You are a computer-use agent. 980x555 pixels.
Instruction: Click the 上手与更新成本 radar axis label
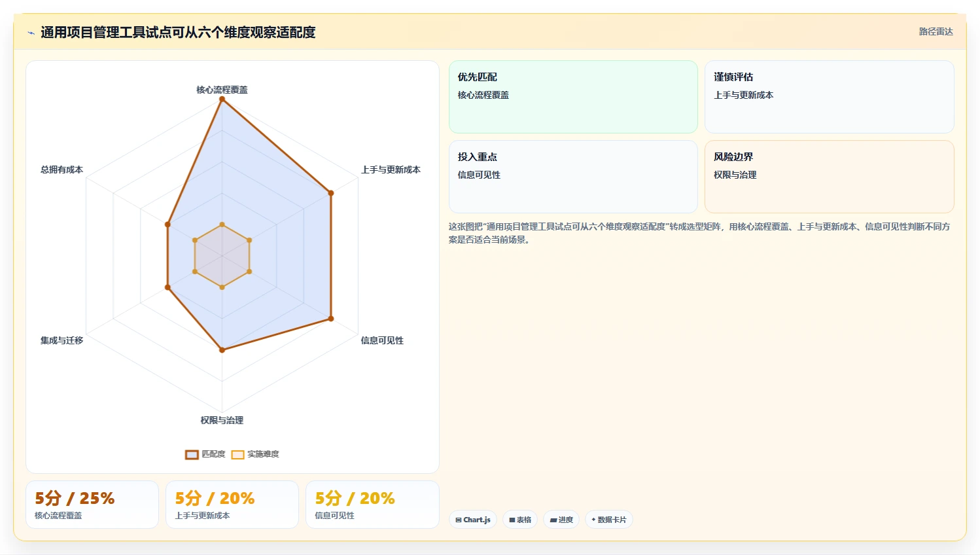click(391, 170)
